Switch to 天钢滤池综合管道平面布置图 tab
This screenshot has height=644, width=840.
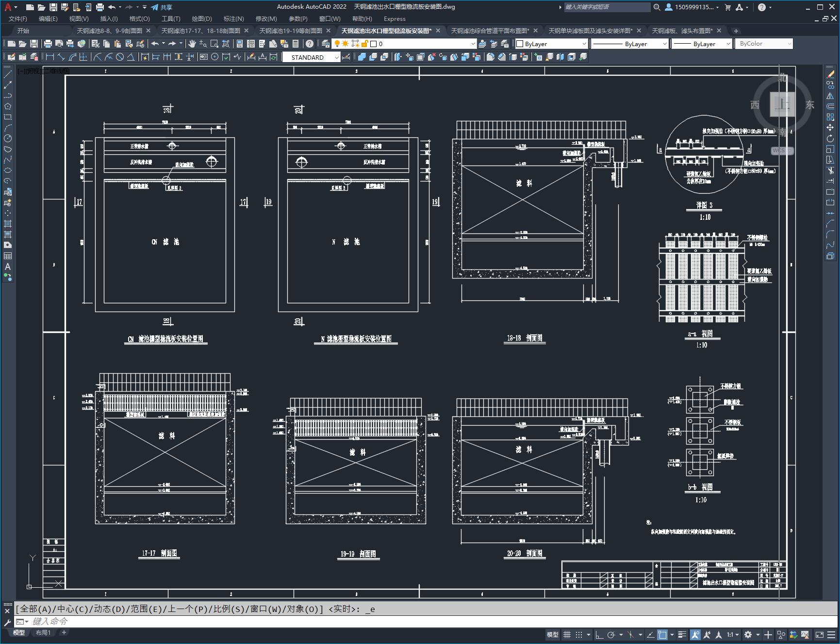[490, 31]
